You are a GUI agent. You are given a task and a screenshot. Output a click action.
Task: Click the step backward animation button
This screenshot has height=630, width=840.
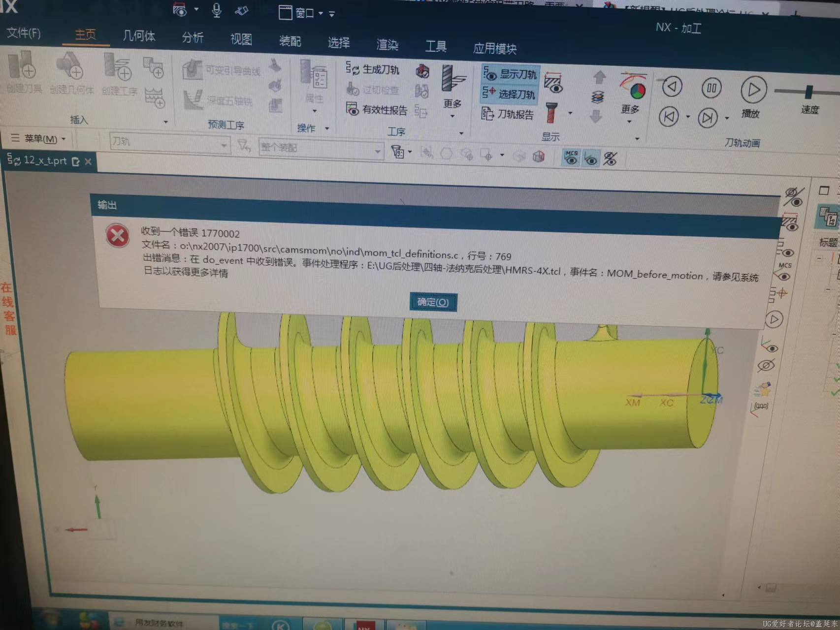click(x=672, y=87)
